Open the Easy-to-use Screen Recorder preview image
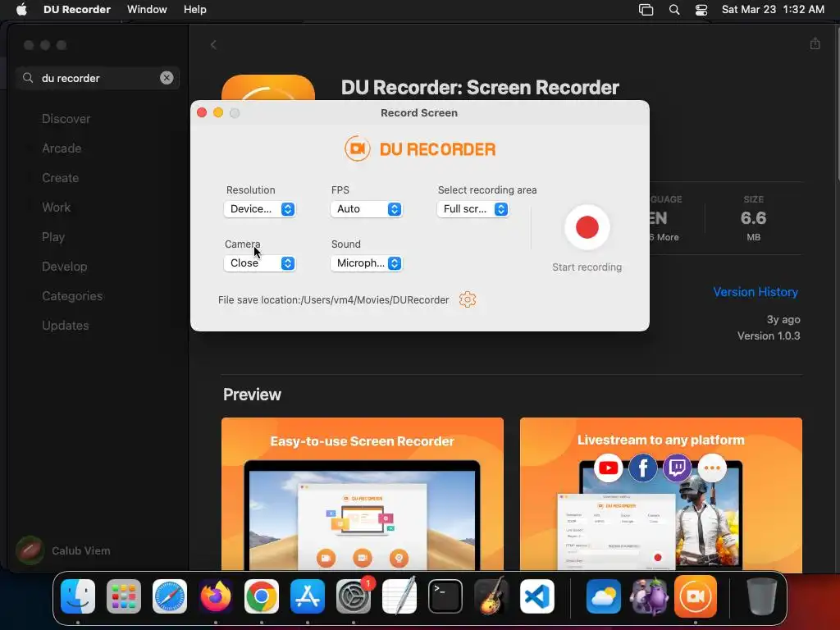The image size is (840, 630). tap(362, 493)
